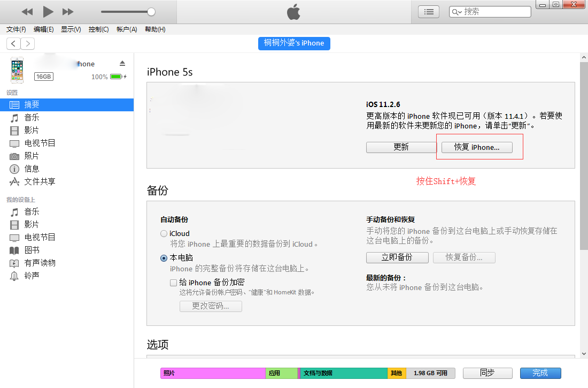Select the 本电脑 backup radio button

point(164,258)
